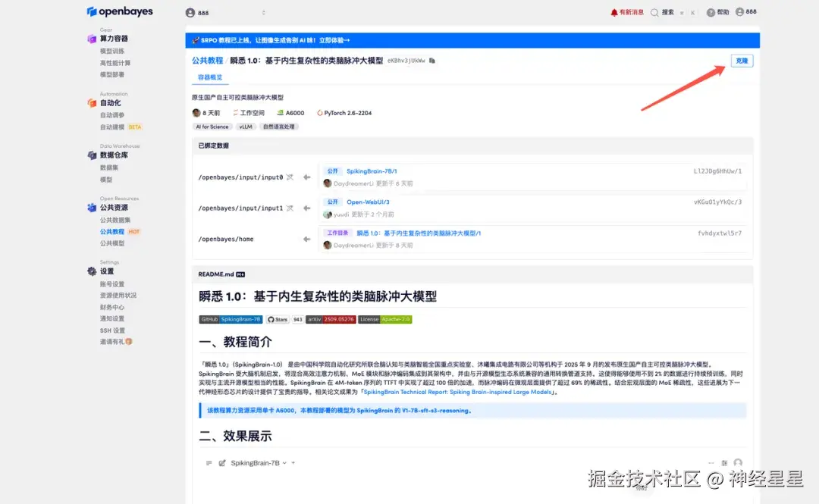The image size is (819, 504).
Task: Open SpikingBrain Technical Report paper link
Action: tap(457, 392)
